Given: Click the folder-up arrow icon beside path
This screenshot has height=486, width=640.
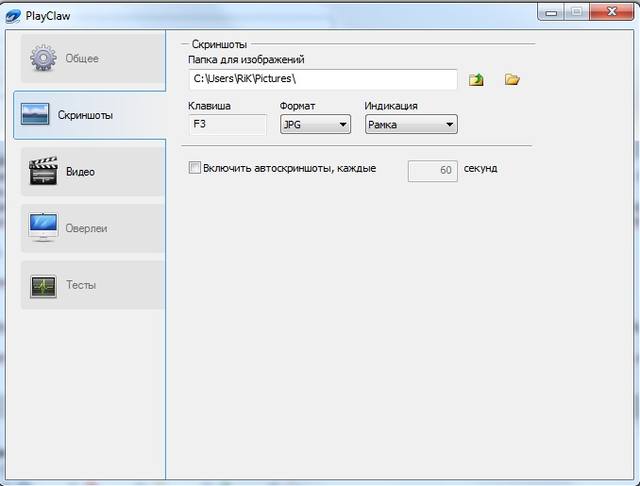Looking at the screenshot, I should click(476, 79).
